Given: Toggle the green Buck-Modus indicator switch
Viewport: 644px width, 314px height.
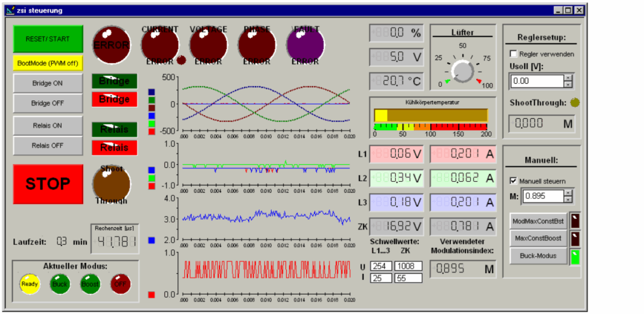Looking at the screenshot, I should click(574, 256).
